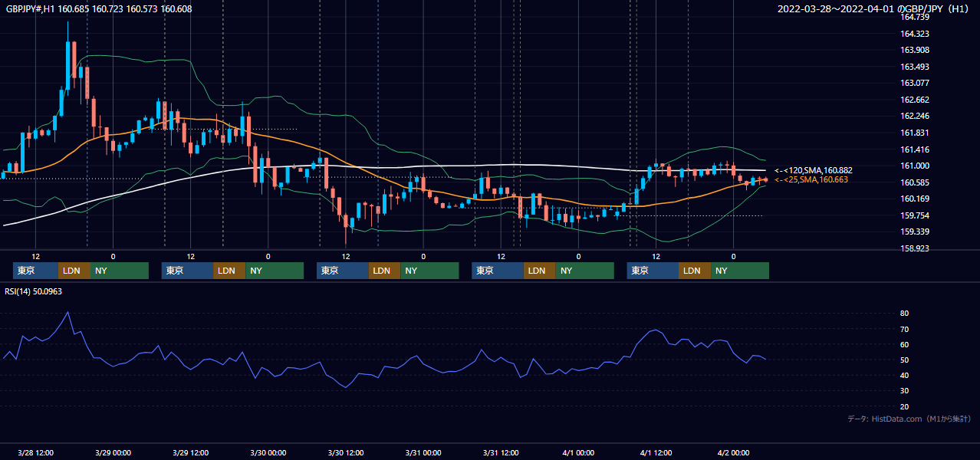Click the 4/2 00:00 date label

[x=733, y=452]
